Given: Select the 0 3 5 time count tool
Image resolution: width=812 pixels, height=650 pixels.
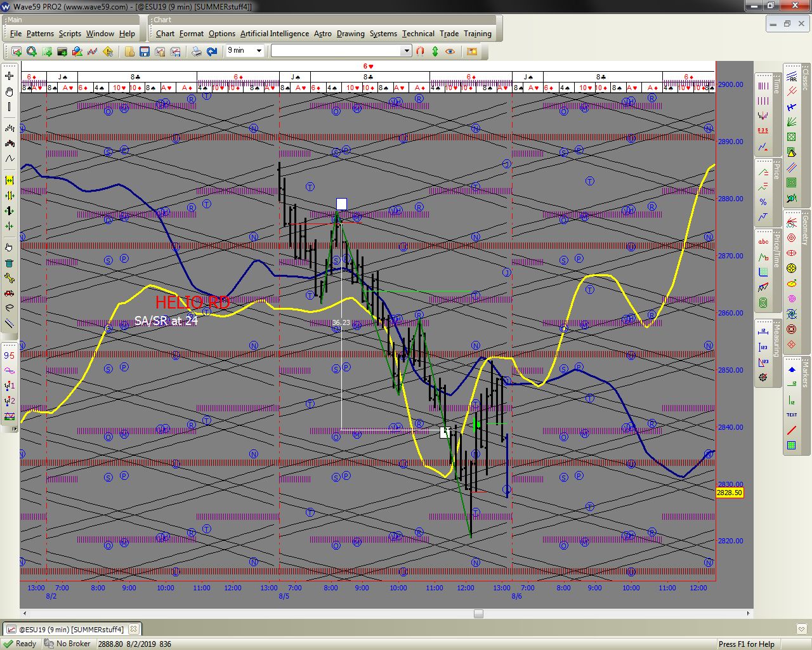Looking at the screenshot, I should tap(763, 131).
